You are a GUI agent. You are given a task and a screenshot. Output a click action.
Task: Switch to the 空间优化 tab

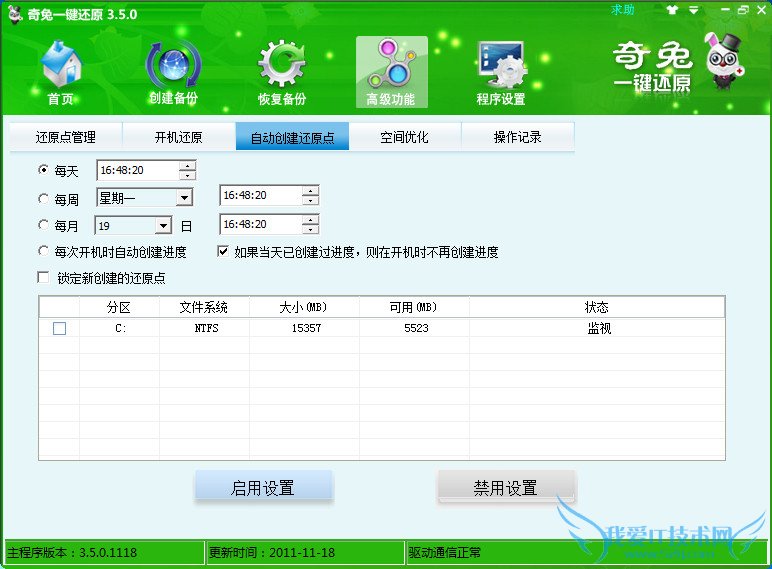click(405, 136)
